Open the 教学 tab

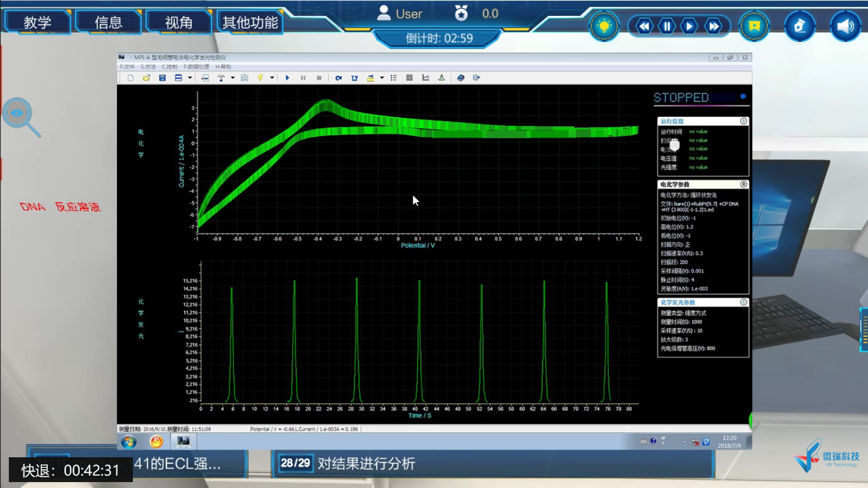coord(38,22)
